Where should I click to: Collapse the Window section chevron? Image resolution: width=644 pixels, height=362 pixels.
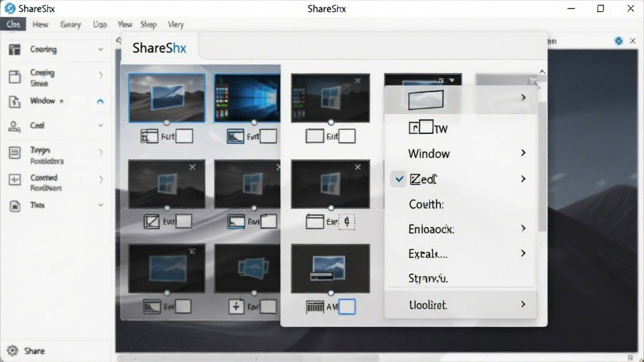100,101
